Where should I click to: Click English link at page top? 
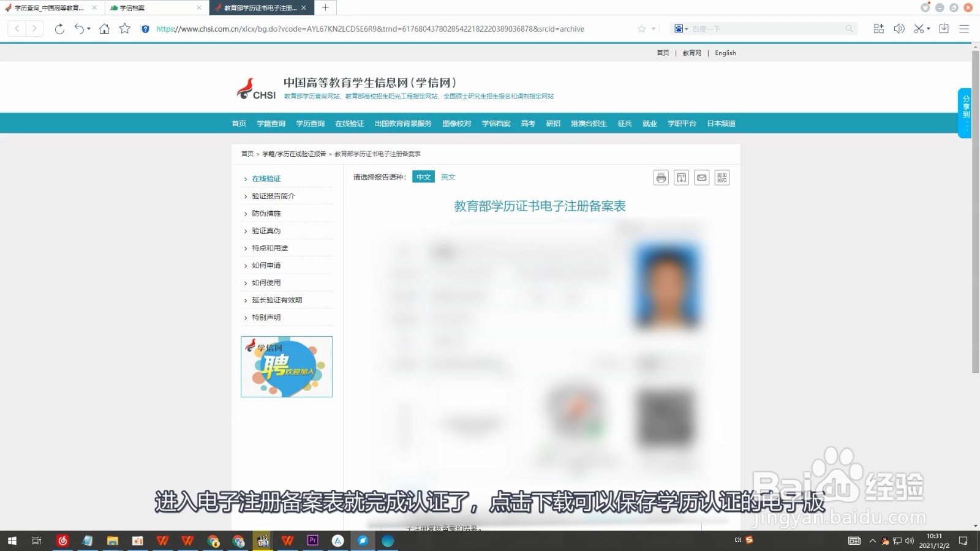[725, 53]
